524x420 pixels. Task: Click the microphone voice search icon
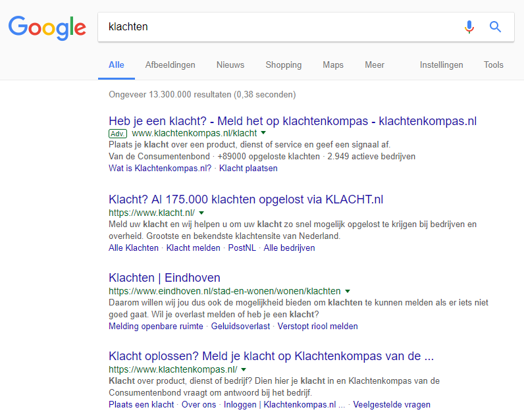pos(469,27)
